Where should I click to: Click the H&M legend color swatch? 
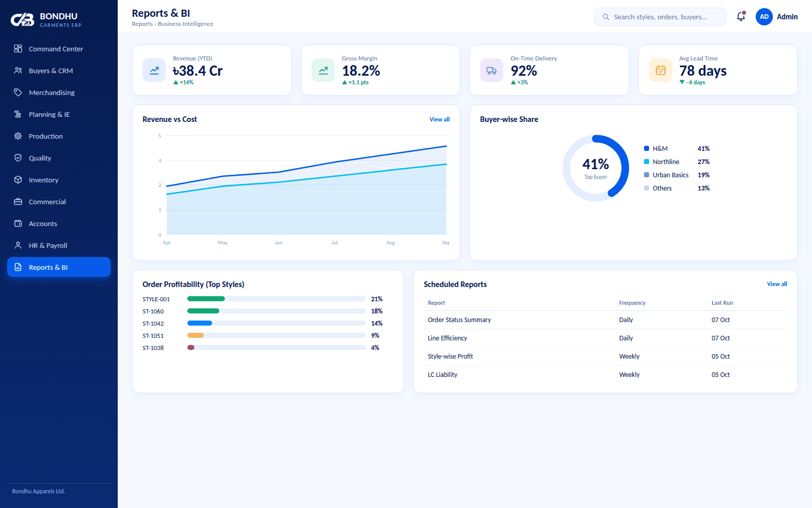point(647,148)
